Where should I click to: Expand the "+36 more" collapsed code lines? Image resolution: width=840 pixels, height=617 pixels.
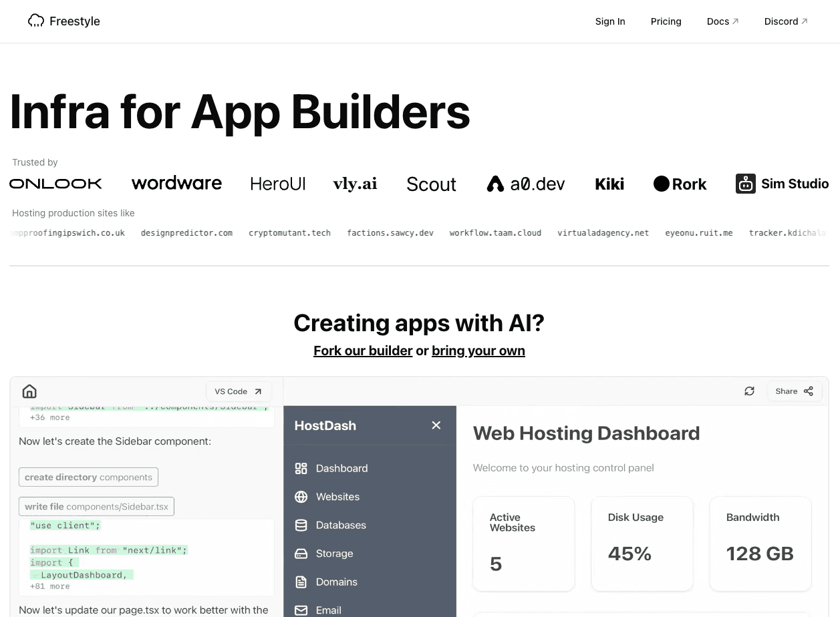[49, 417]
